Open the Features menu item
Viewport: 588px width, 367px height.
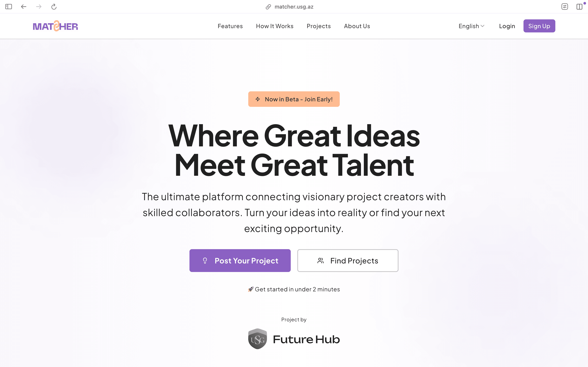230,26
